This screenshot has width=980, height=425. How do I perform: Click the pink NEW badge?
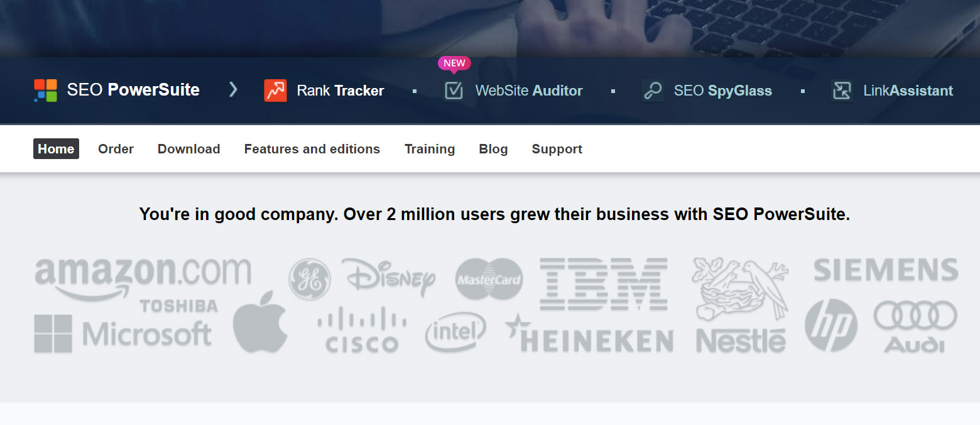[x=454, y=63]
